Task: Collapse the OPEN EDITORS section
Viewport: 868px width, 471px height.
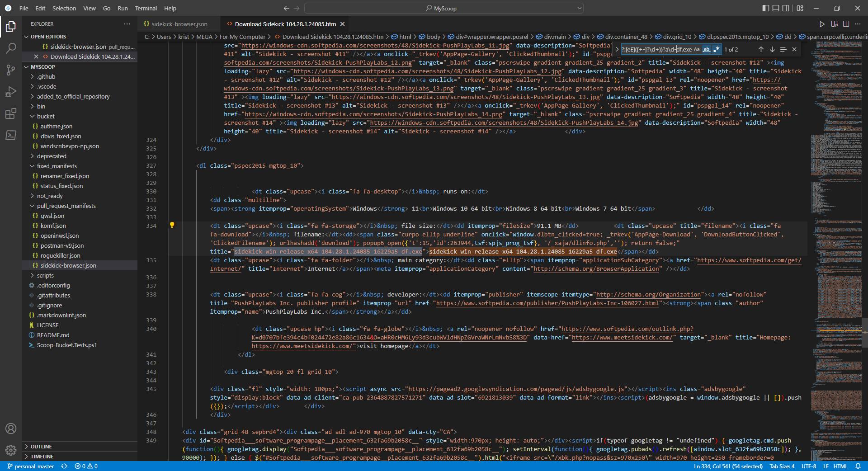Action: [x=26, y=37]
